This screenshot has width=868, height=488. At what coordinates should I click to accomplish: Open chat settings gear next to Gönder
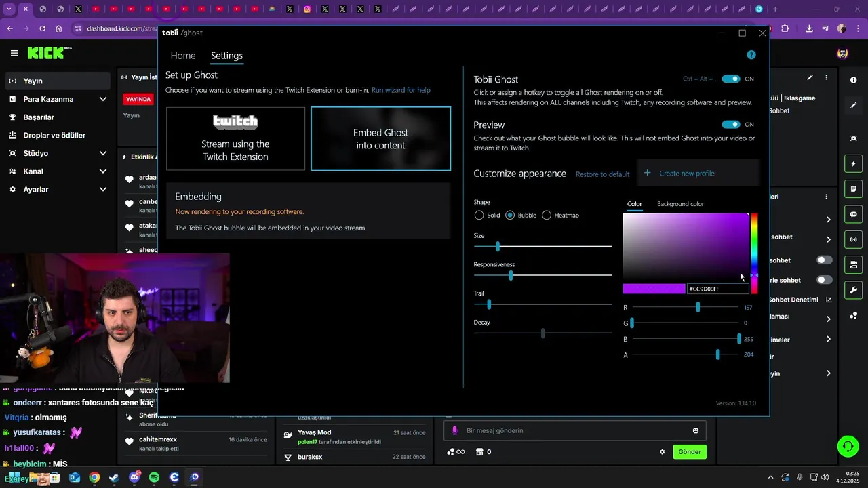point(662,452)
